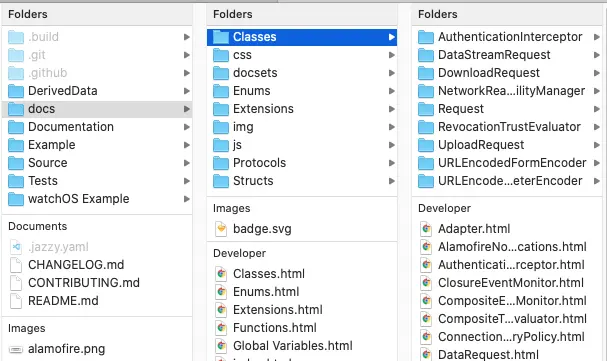The height and width of the screenshot is (361, 607).
Task: Click the README.md document icon
Action: coord(16,301)
